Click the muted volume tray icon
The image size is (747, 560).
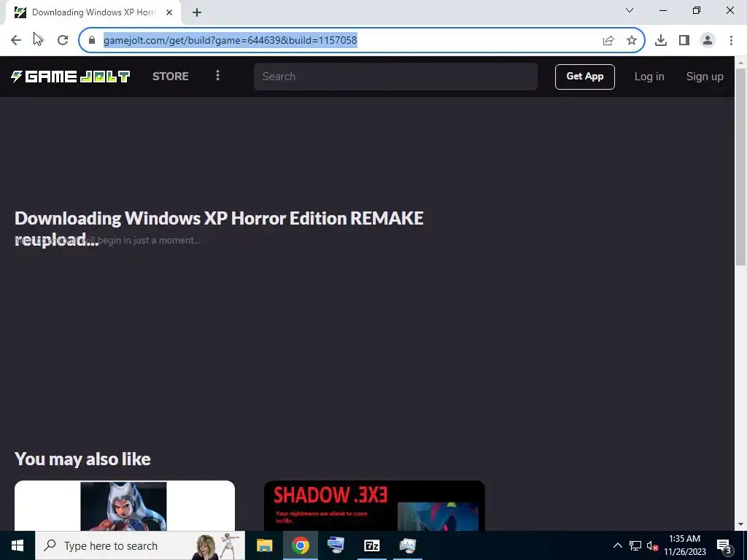click(652, 545)
